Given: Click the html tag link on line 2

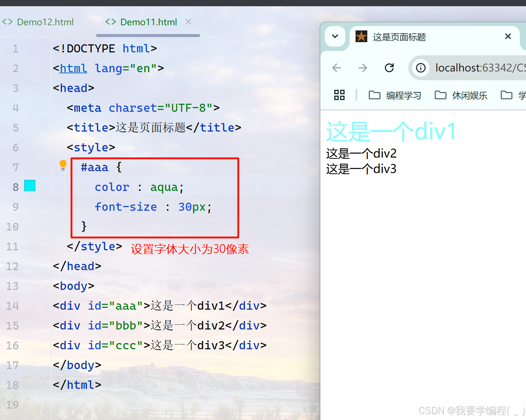Looking at the screenshot, I should [73, 69].
